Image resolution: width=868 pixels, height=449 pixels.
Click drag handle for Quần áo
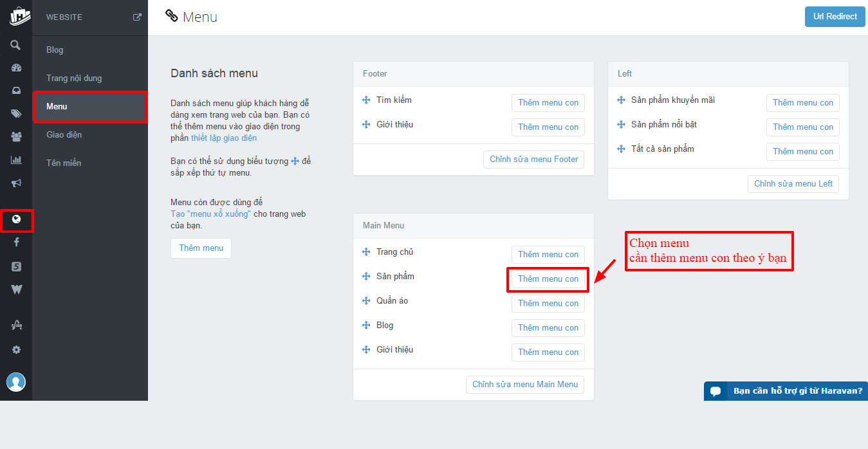click(366, 301)
